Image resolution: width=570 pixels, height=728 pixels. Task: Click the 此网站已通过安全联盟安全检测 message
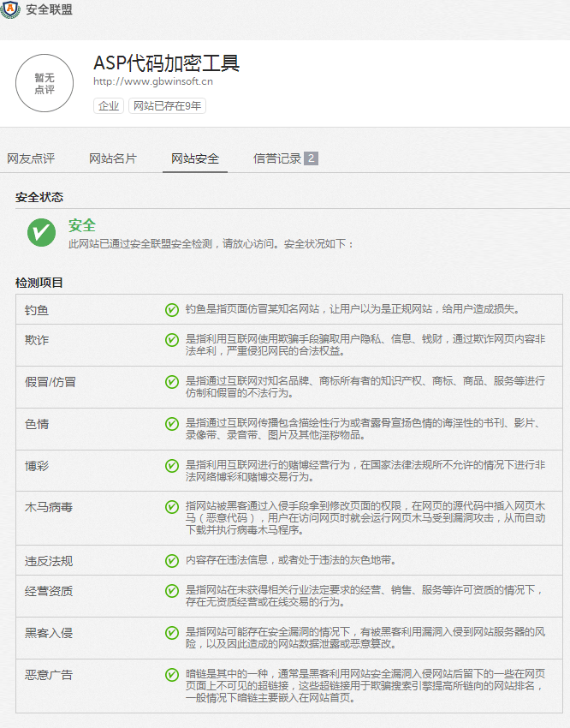211,244
